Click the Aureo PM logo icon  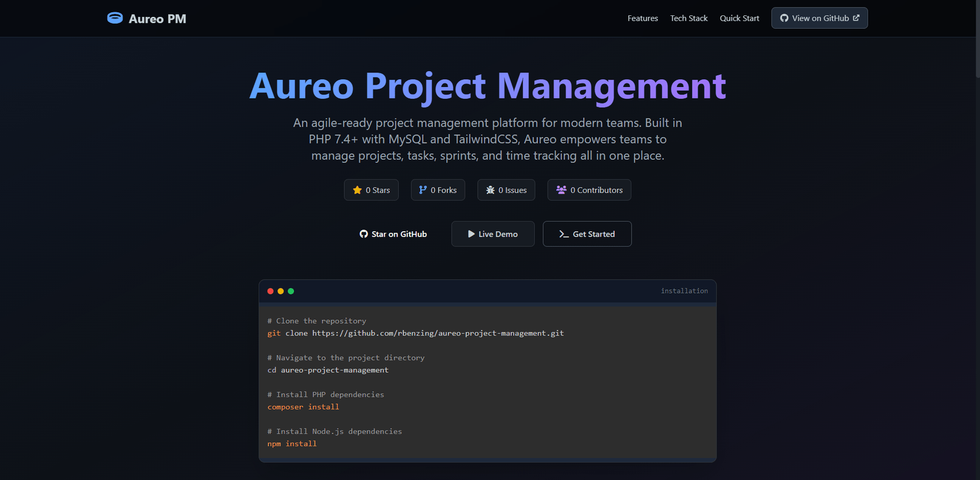pos(115,18)
